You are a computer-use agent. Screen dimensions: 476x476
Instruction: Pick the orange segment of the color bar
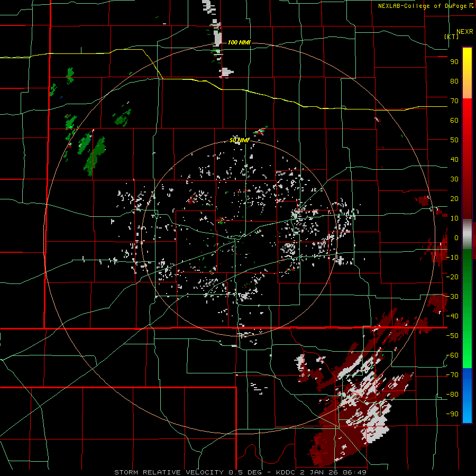pyautogui.click(x=467, y=90)
